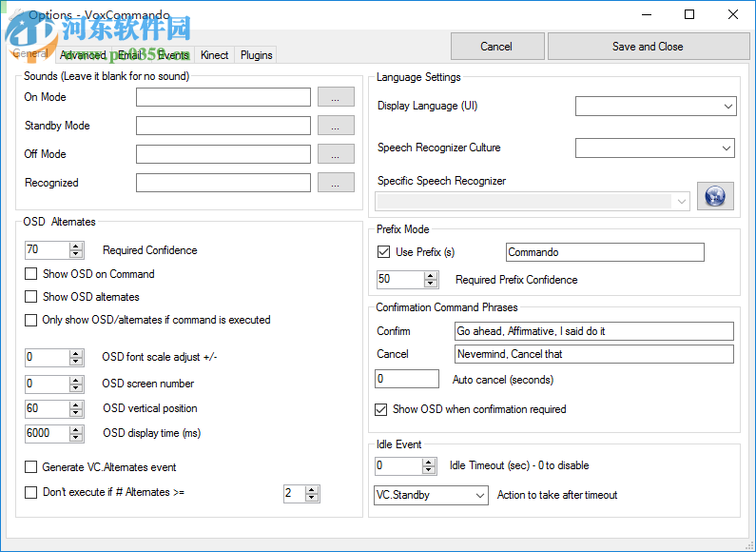Click the On Mode sound path field

[223, 97]
